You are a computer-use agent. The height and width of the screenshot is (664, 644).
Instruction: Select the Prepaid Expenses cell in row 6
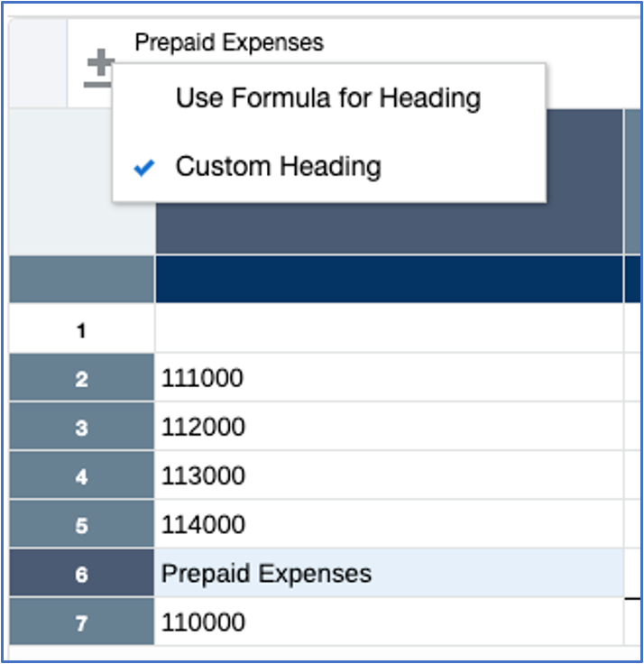pos(388,574)
